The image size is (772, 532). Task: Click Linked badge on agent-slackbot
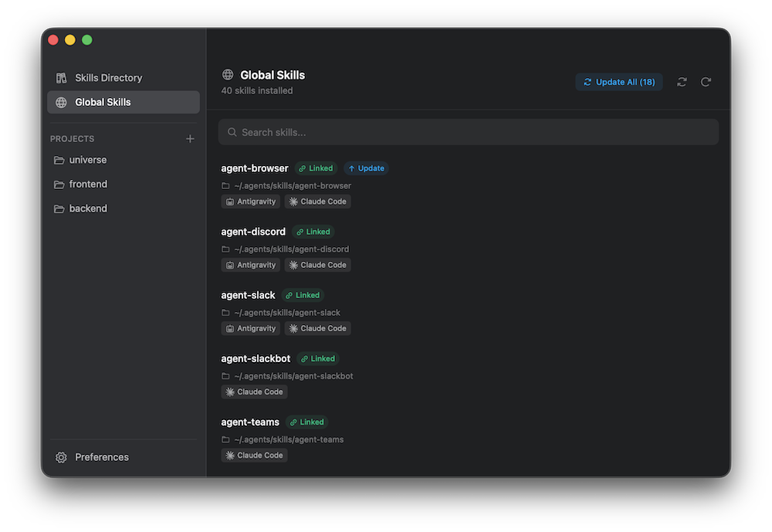coord(318,359)
